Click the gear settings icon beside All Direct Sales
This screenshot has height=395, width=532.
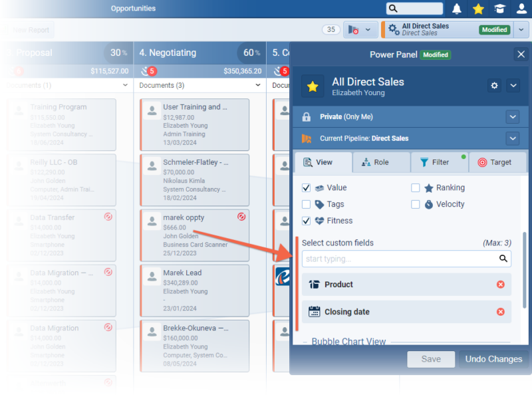(494, 86)
